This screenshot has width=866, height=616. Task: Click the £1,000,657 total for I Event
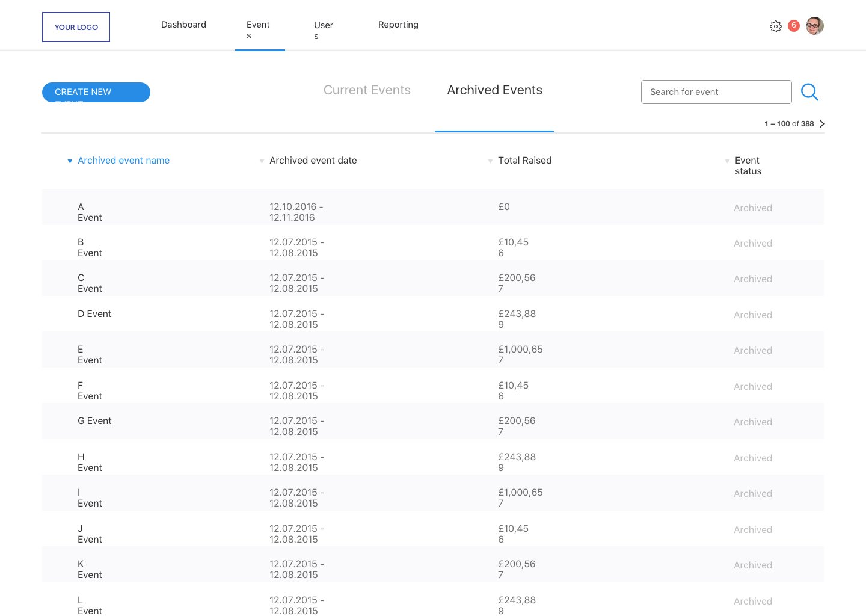click(520, 498)
